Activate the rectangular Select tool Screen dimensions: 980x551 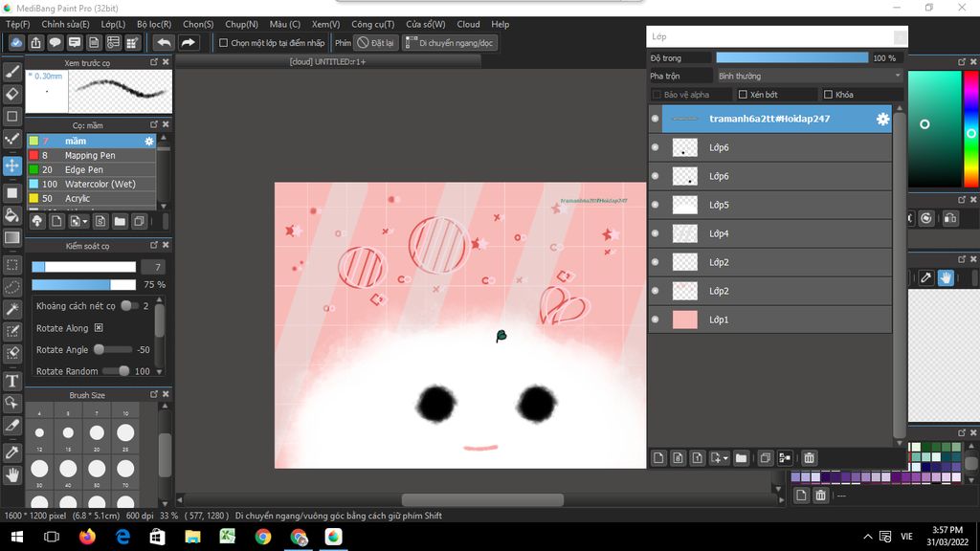(x=11, y=265)
